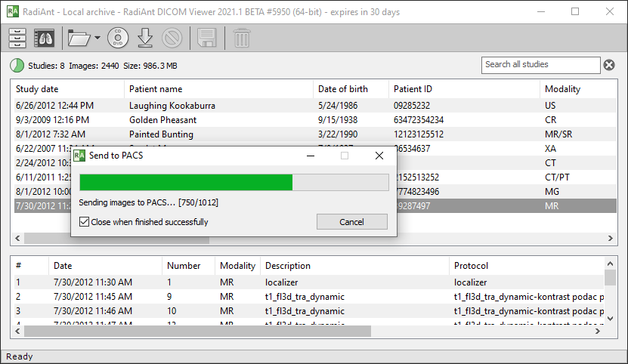628x364 pixels.
Task: Click the series list scroll-up arrow
Action: [x=610, y=264]
